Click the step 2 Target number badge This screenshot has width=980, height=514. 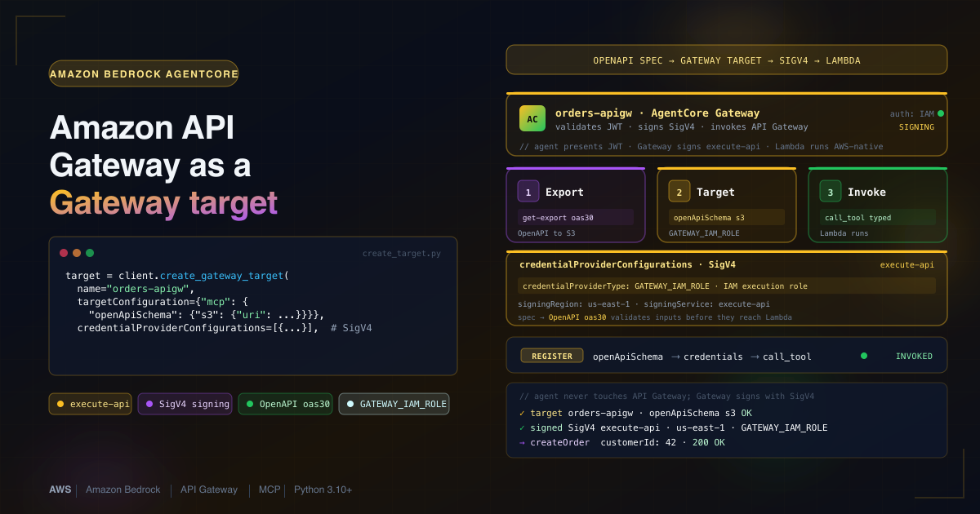(x=679, y=192)
